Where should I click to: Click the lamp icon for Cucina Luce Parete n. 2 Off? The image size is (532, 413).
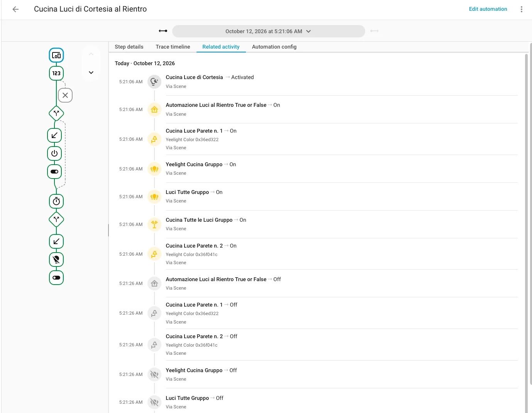click(x=154, y=345)
